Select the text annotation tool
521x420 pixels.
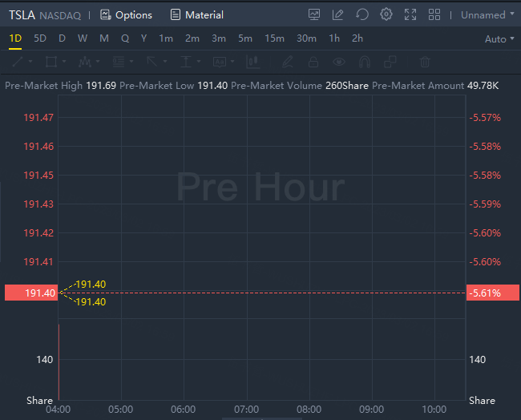click(220, 62)
